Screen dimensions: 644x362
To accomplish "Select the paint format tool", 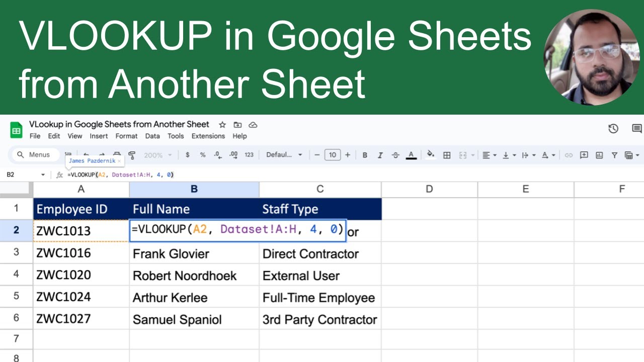I will tap(132, 155).
